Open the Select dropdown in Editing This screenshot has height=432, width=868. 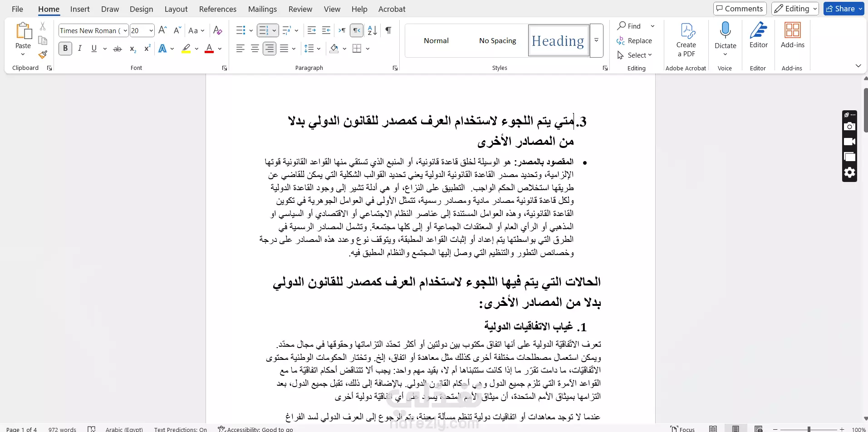click(x=635, y=55)
